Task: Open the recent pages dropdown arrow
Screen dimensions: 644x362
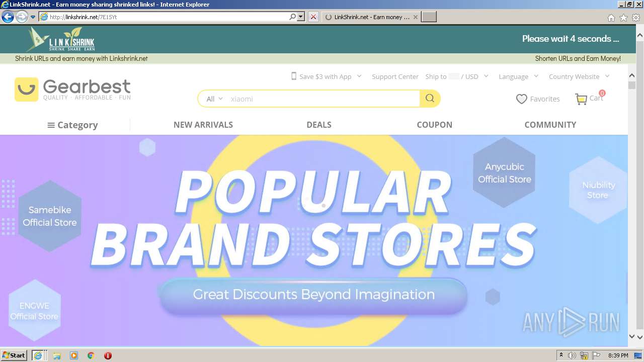Action: click(33, 17)
